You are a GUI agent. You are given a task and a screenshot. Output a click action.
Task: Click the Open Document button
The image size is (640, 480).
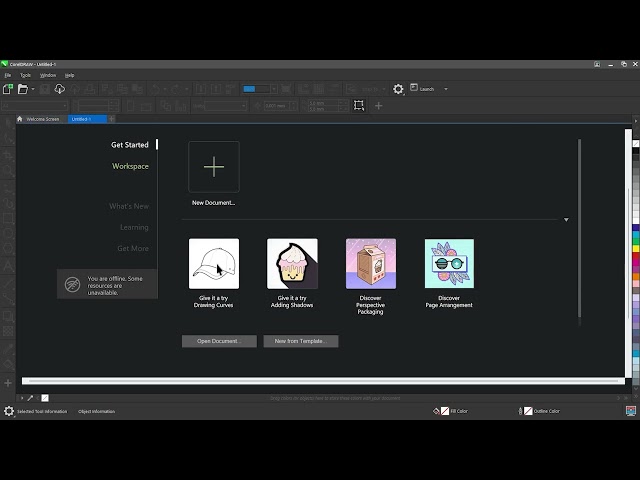(219, 341)
